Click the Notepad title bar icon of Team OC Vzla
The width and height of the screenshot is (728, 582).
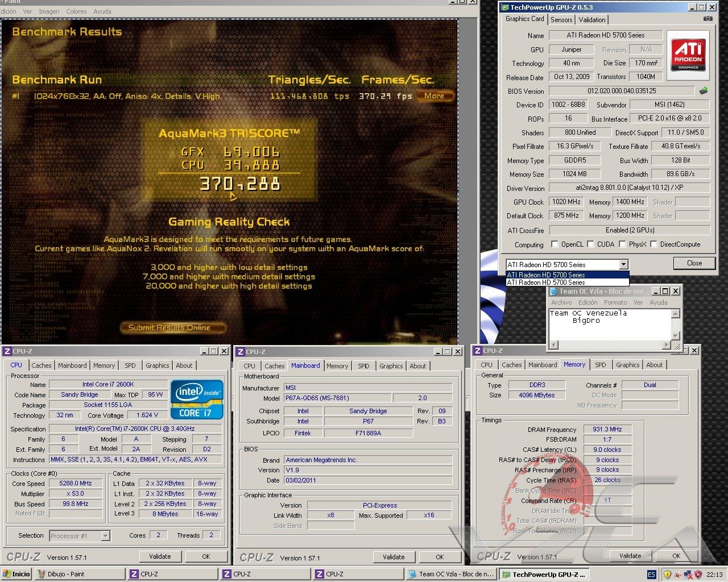[553, 291]
